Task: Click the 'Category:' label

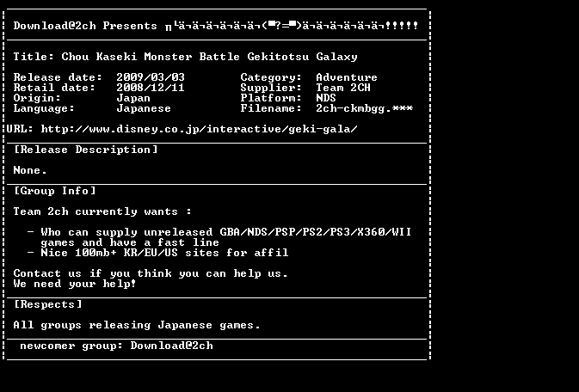Action: (271, 77)
